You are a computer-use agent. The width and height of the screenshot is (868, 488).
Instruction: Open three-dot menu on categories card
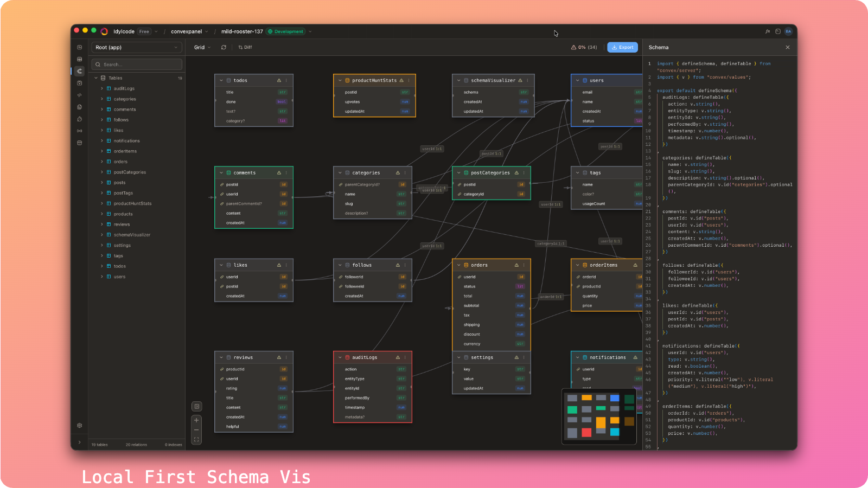(x=405, y=173)
